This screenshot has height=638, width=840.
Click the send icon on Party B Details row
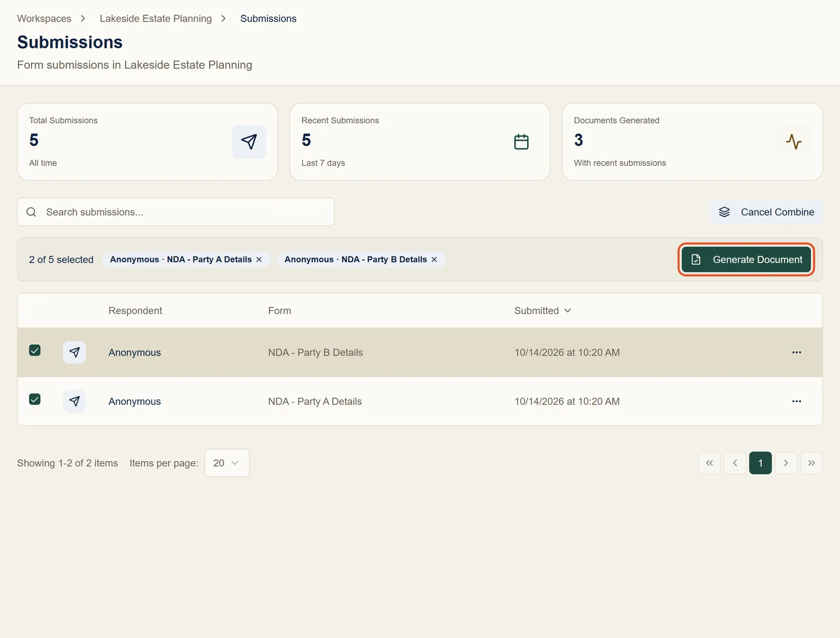tap(75, 352)
